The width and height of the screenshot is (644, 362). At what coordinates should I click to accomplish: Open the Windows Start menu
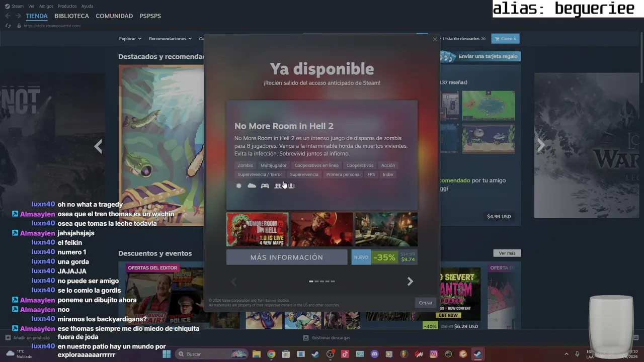pos(167,354)
